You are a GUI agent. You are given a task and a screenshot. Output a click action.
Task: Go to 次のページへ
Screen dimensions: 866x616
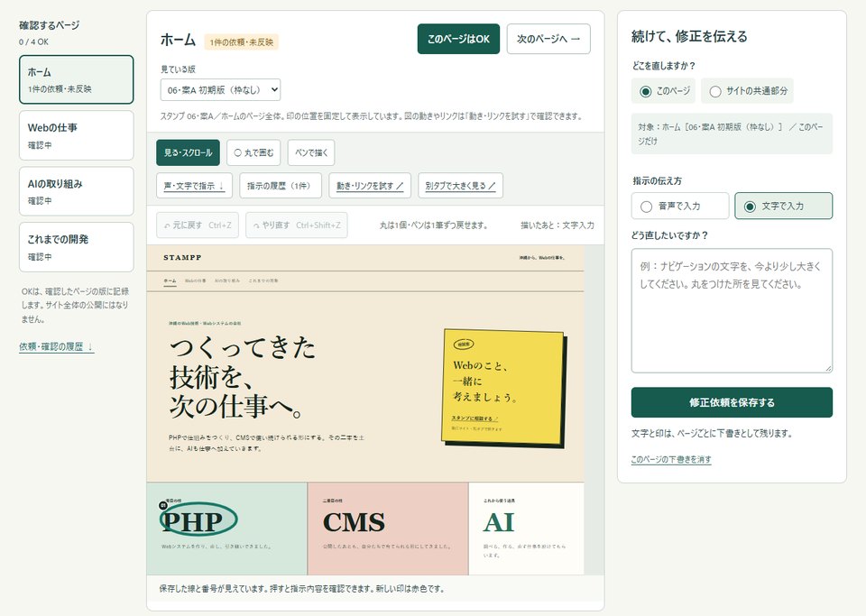[548, 39]
